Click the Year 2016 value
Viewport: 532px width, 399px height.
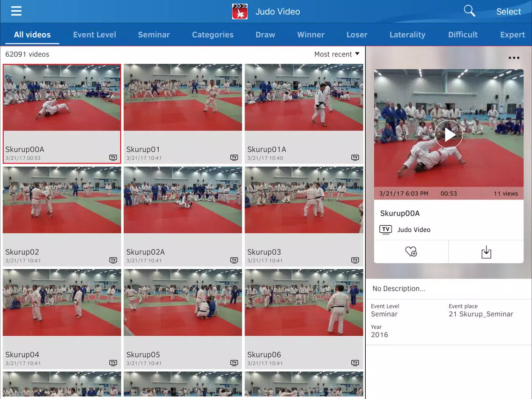379,335
